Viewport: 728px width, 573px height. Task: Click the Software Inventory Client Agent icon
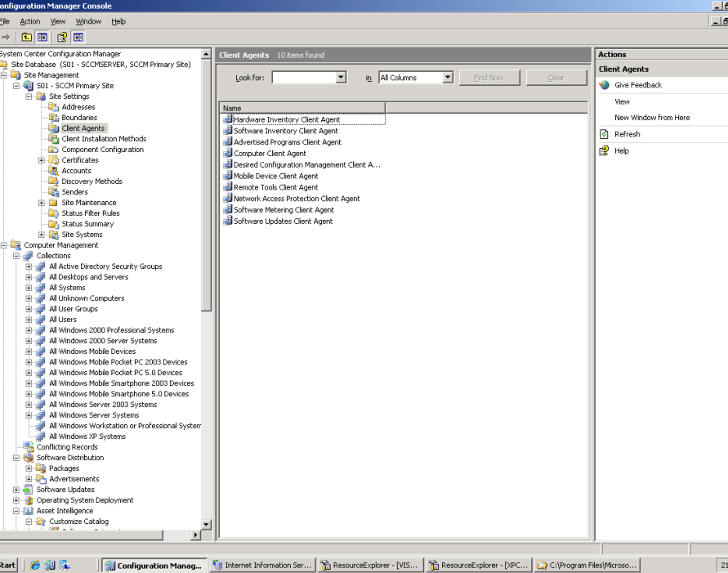coord(228,131)
